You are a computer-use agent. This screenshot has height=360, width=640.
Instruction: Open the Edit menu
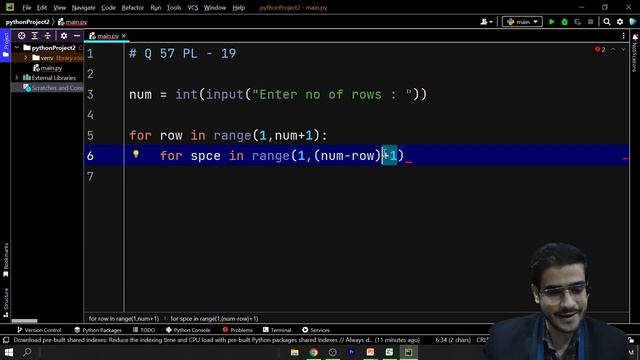(x=42, y=7)
